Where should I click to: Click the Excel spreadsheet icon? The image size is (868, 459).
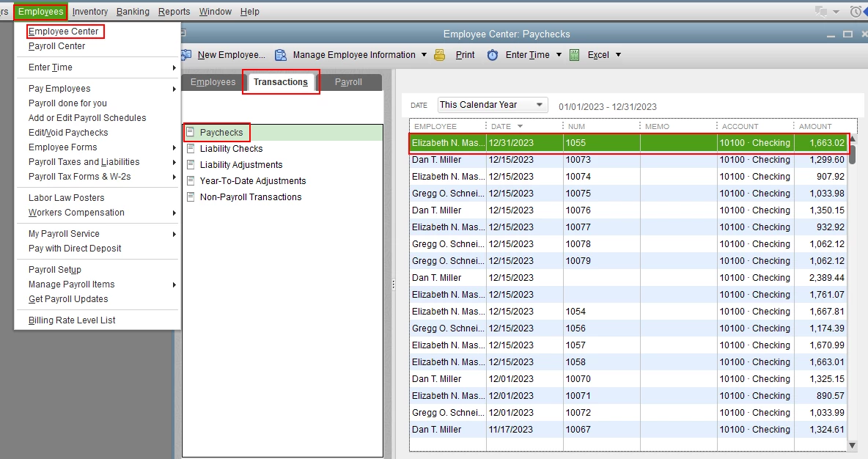click(575, 55)
